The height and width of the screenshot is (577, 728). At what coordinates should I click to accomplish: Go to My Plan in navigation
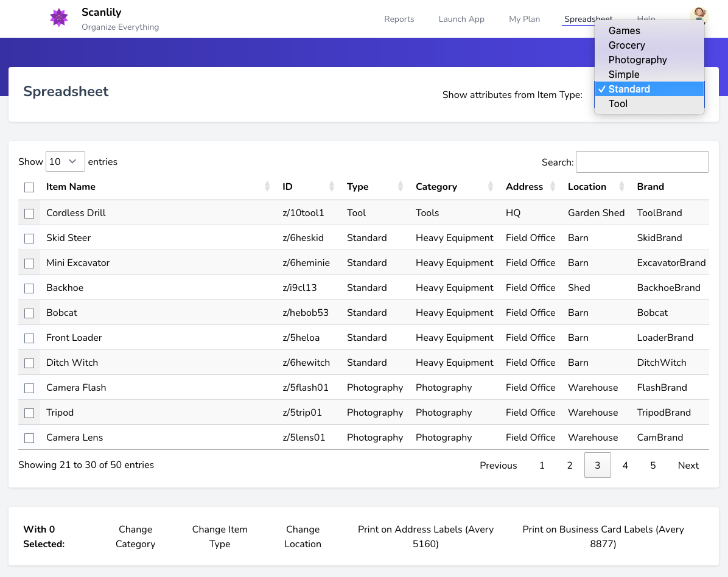coord(524,19)
